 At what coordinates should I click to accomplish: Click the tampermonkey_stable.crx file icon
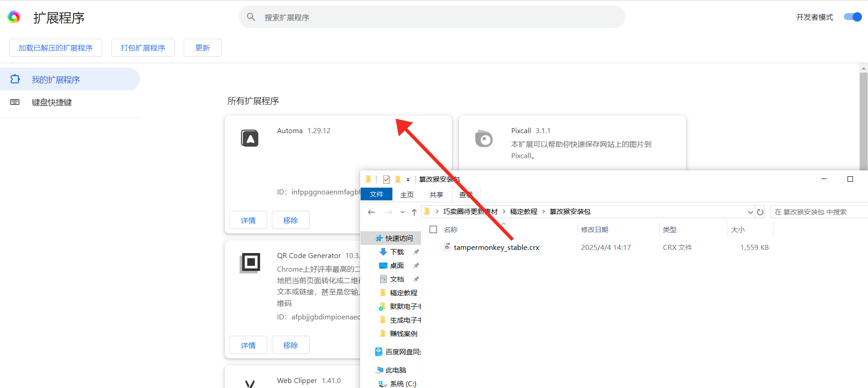(x=447, y=247)
